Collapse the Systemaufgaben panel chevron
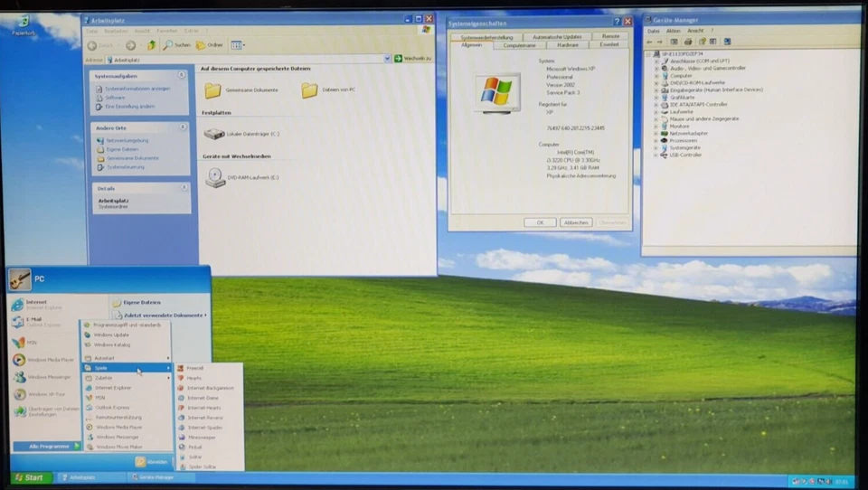The image size is (868, 490). (x=182, y=75)
